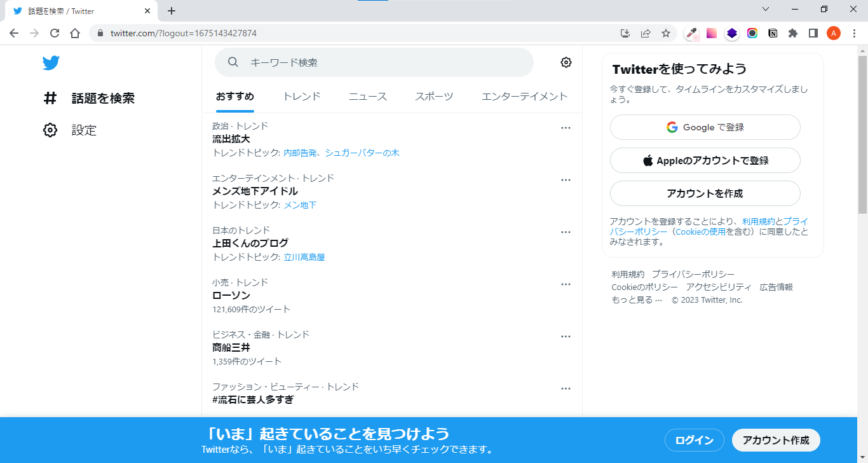Bookmark the page with the star icon
The width and height of the screenshot is (868, 463).
pyautogui.click(x=665, y=32)
